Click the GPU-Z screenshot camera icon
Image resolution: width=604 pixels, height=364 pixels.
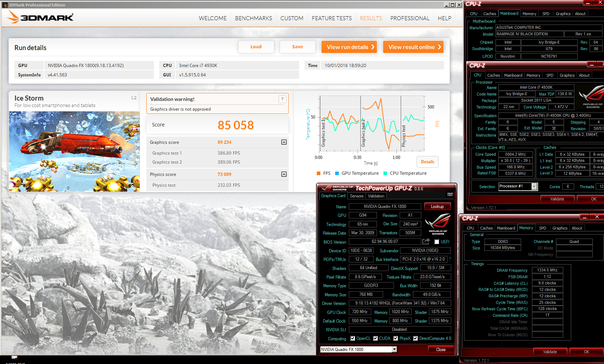(450, 195)
